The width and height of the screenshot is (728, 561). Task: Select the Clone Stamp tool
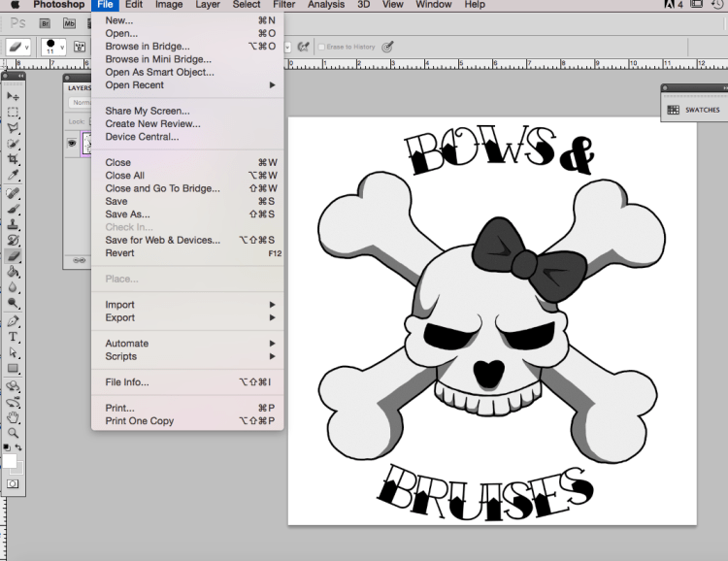(13, 224)
